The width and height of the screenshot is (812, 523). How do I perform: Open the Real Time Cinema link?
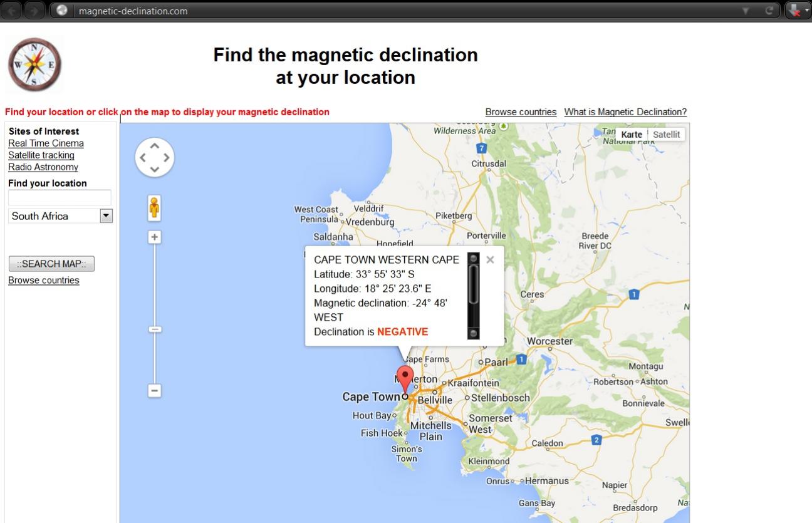[46, 143]
